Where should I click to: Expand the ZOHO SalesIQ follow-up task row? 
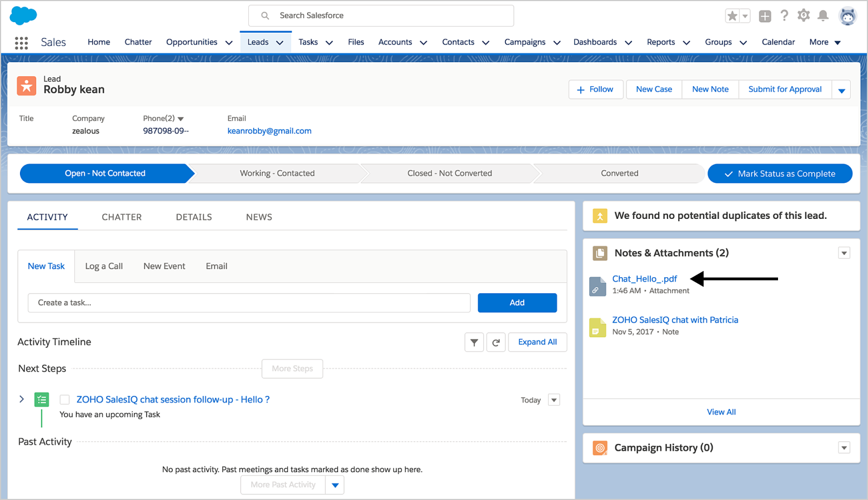click(x=22, y=399)
